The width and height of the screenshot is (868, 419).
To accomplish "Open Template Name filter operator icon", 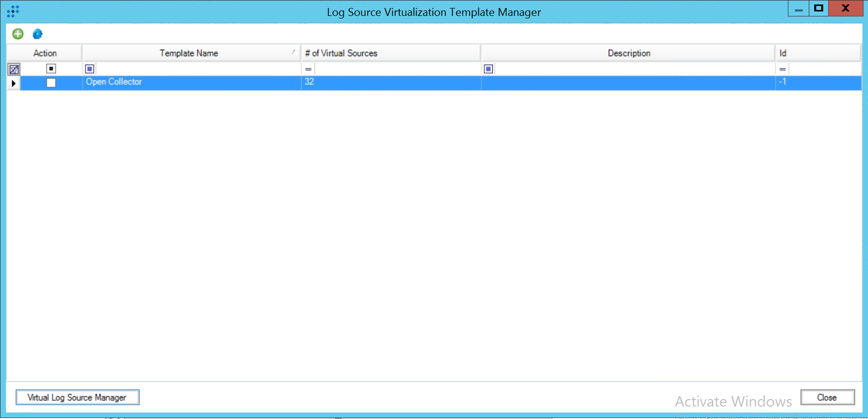I will coord(90,69).
